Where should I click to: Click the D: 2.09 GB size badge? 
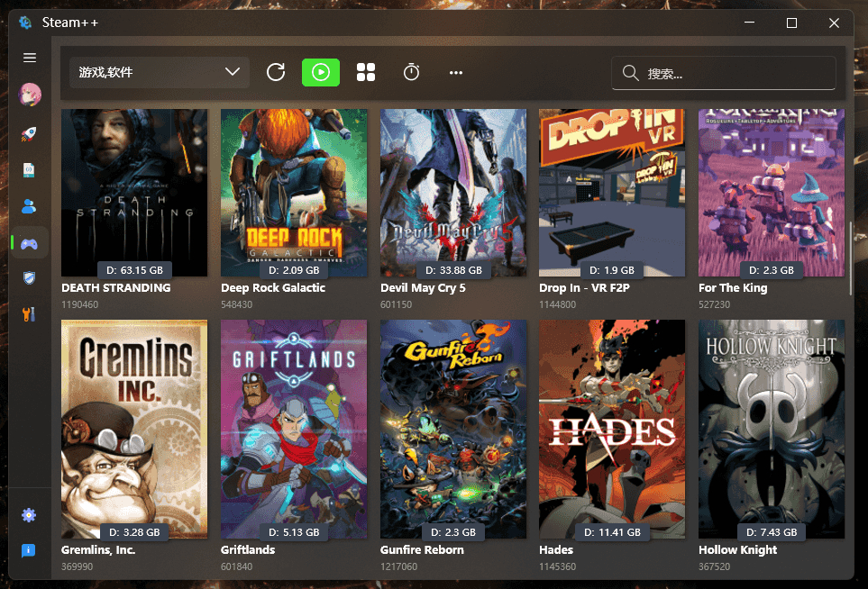pos(294,270)
